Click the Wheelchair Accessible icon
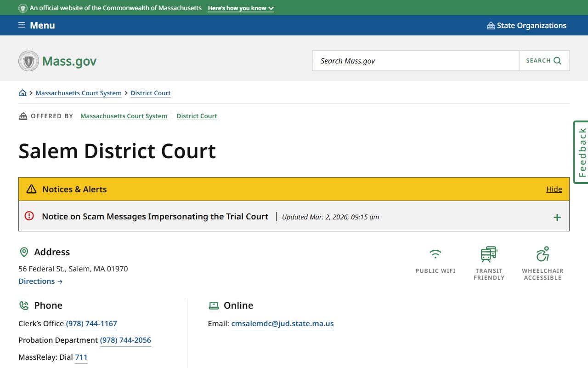This screenshot has height=368, width=588. coord(543,254)
